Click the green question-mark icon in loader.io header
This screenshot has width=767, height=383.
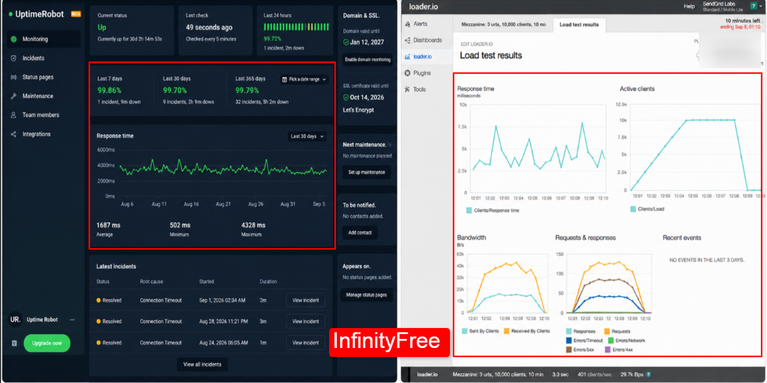point(755,6)
